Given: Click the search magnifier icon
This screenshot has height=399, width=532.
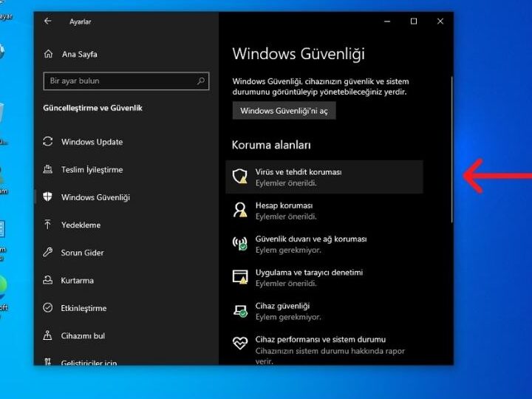Looking at the screenshot, I should pos(201,81).
